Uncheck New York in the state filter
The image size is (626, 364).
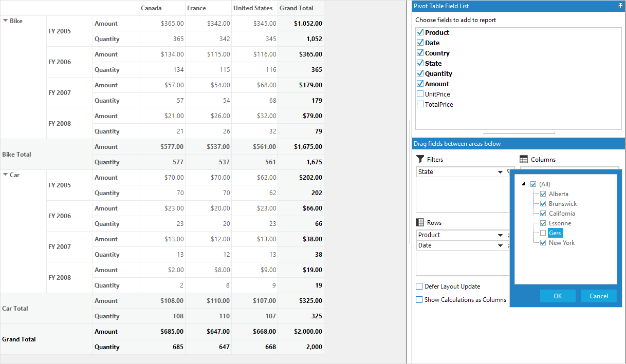(x=543, y=243)
